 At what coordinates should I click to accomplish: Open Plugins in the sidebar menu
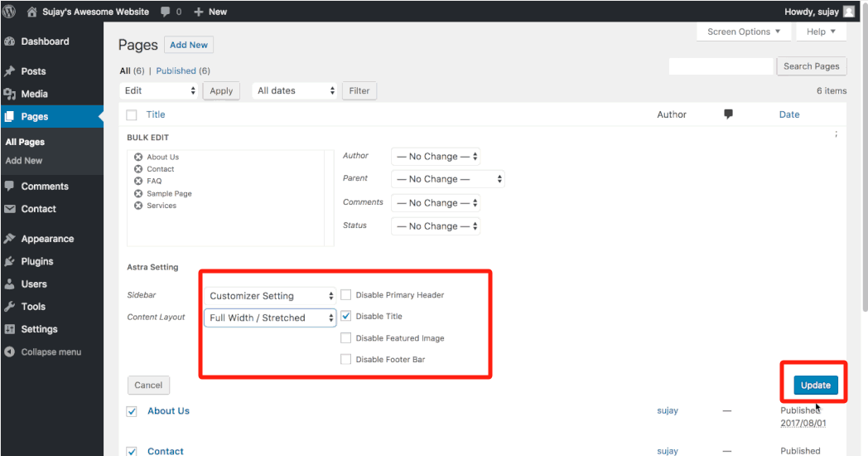[x=36, y=261]
